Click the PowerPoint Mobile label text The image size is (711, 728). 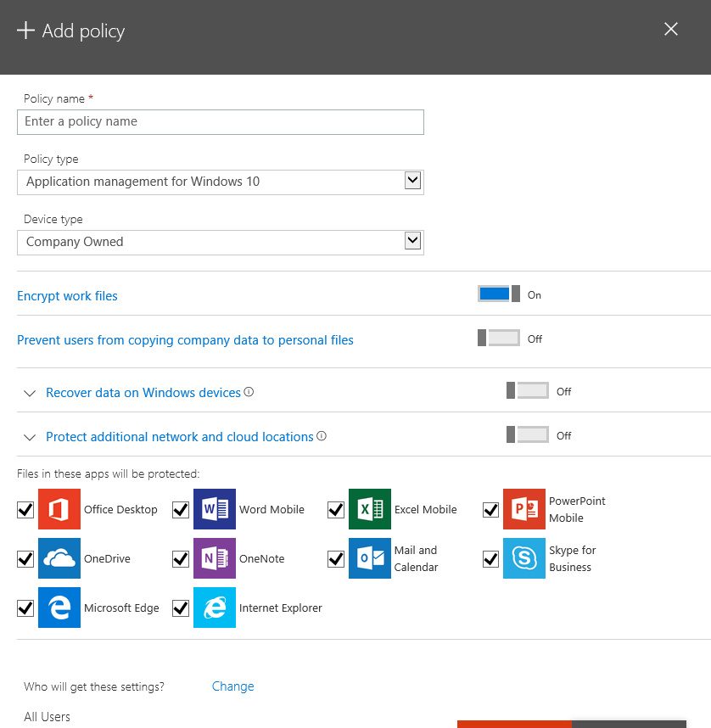(x=577, y=509)
